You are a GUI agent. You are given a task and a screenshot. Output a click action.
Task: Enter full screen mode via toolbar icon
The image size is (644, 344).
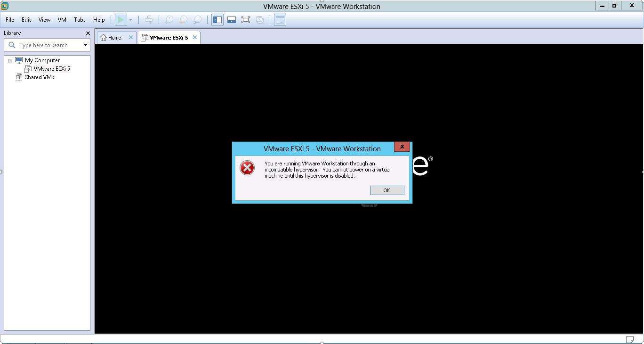246,20
